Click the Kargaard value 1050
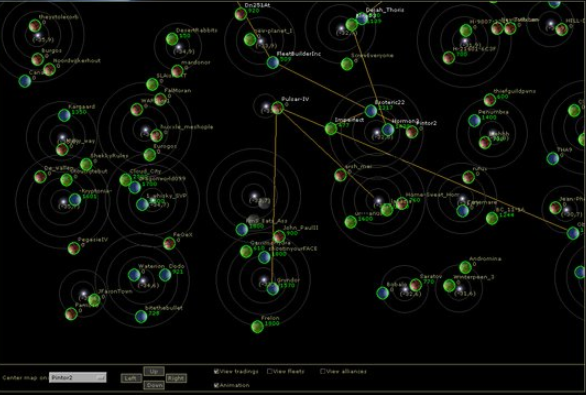Viewport: 586px width, 395px height. click(x=79, y=112)
